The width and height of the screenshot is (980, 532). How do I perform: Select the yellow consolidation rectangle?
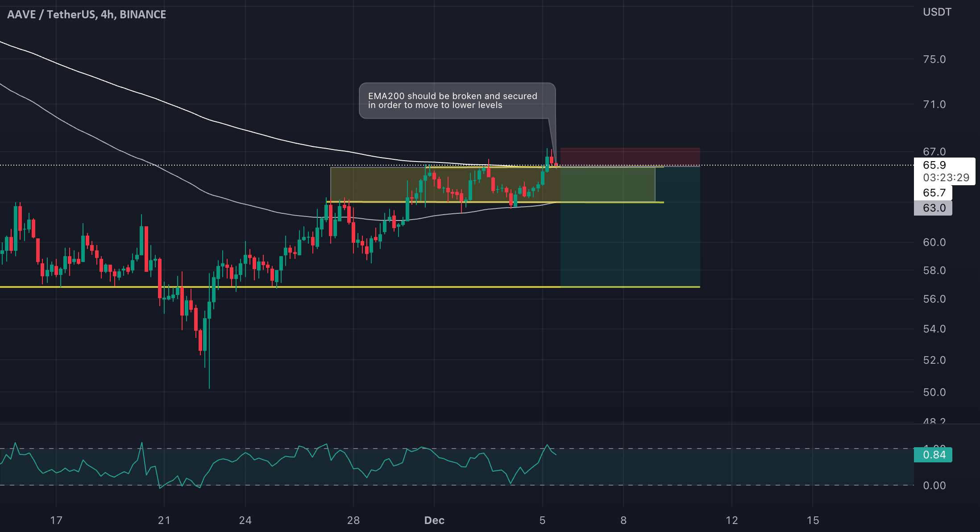click(x=493, y=184)
